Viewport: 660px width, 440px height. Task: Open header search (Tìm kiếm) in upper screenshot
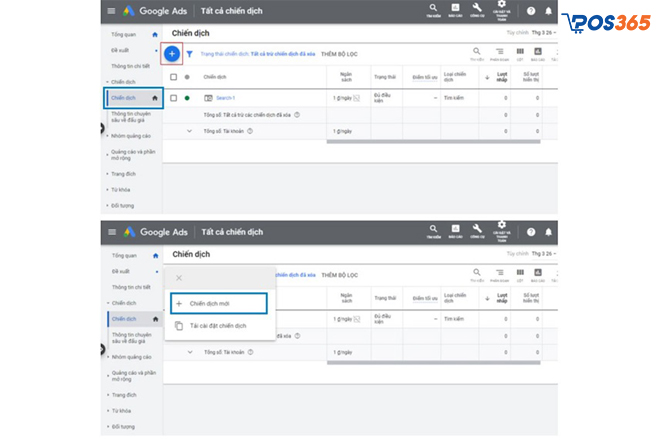click(433, 10)
